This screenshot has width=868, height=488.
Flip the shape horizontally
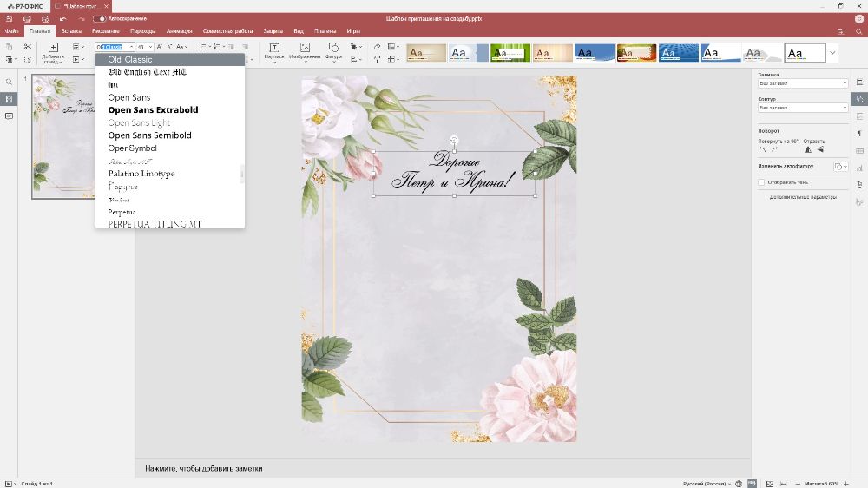pyautogui.click(x=807, y=149)
